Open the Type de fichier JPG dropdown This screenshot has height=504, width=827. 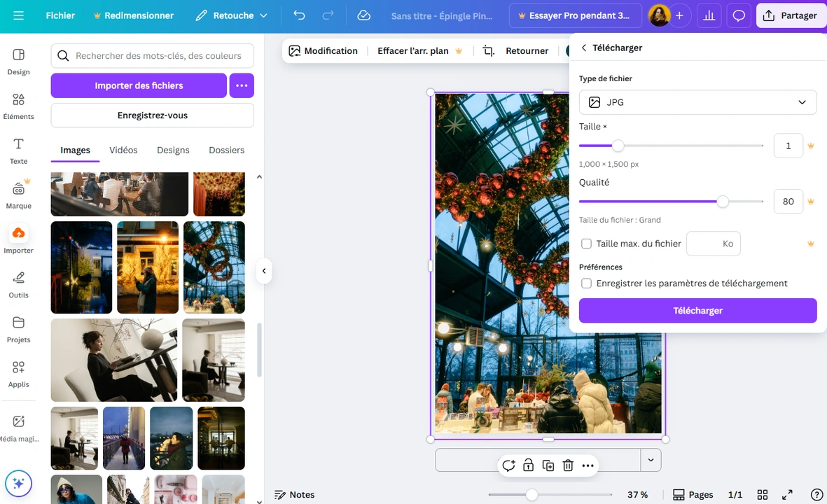(697, 102)
